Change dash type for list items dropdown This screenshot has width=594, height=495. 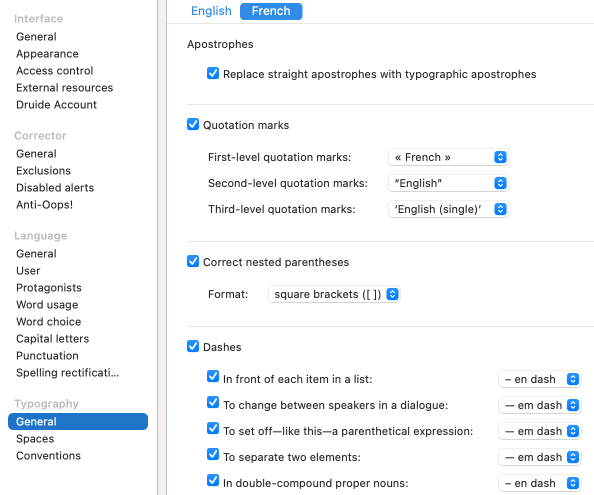click(x=539, y=379)
